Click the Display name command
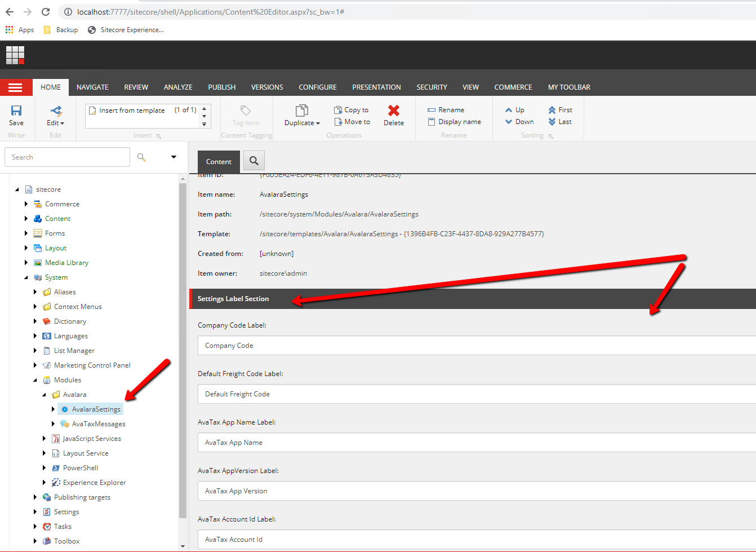The height and width of the screenshot is (552, 756). [x=454, y=122]
